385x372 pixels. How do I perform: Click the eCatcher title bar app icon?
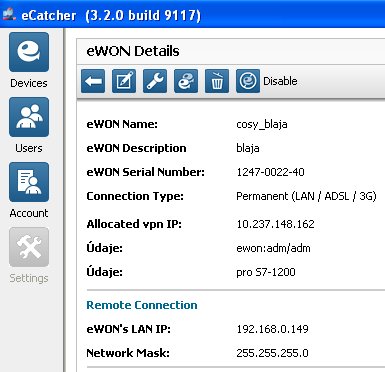tap(9, 14)
